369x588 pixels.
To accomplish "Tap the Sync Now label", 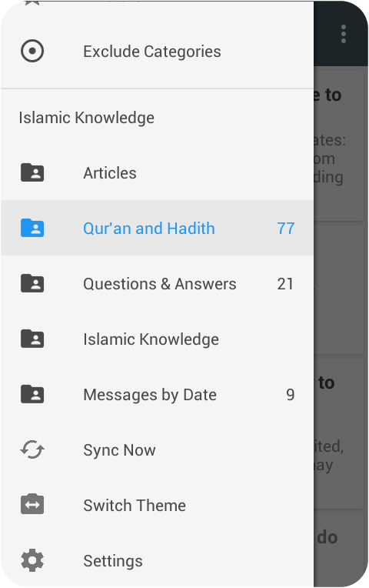I will (x=119, y=450).
